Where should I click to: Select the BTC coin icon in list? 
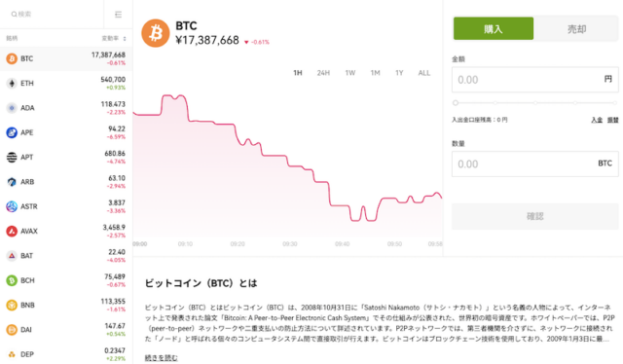click(12, 58)
